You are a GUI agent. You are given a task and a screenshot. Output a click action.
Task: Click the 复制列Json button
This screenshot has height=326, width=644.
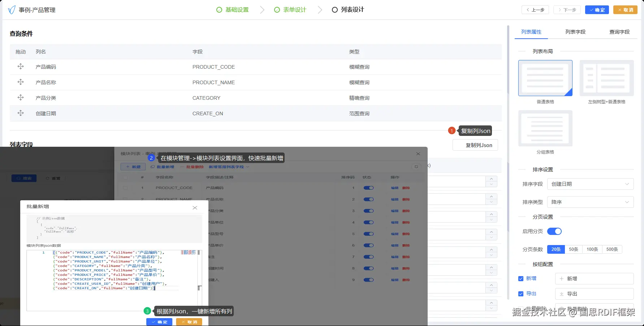click(475, 145)
